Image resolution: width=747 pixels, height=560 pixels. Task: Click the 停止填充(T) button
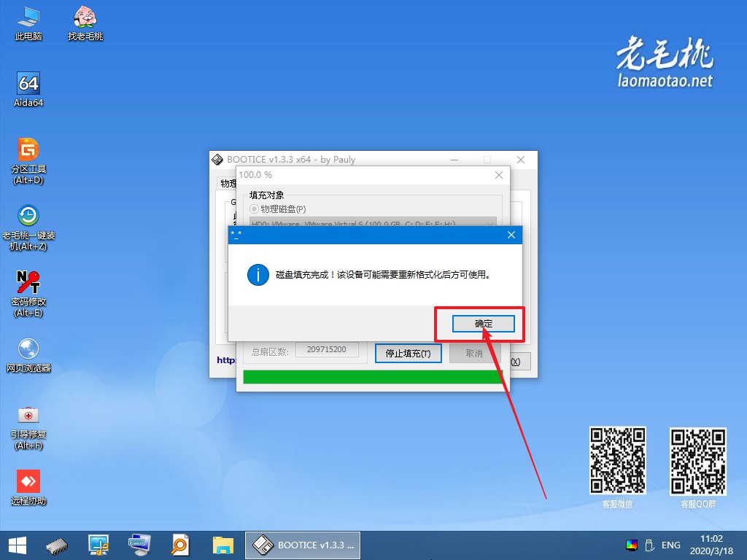pyautogui.click(x=408, y=354)
